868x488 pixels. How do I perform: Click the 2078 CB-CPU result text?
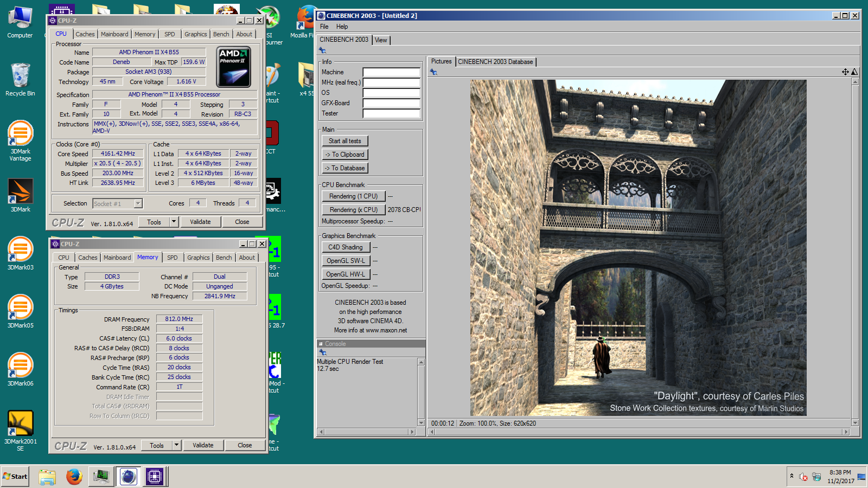tap(404, 210)
